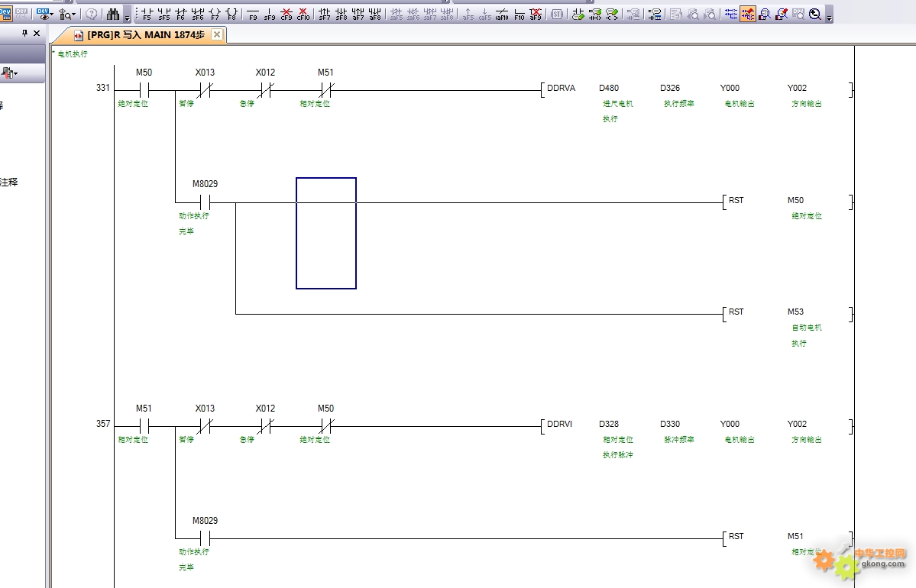Open the binoculars find device tool
Viewport: 916px width, 588px height.
[113, 14]
